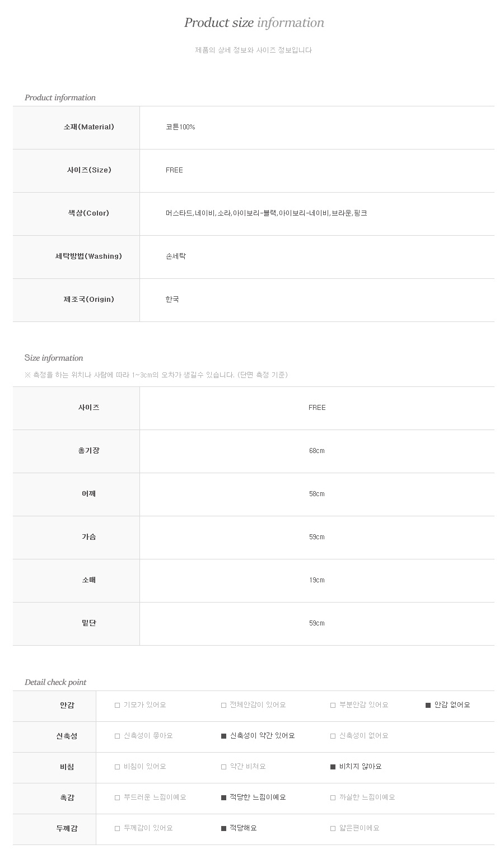
Task: Tick the '신축성이 없어요' checkbox
Action: click(x=333, y=736)
